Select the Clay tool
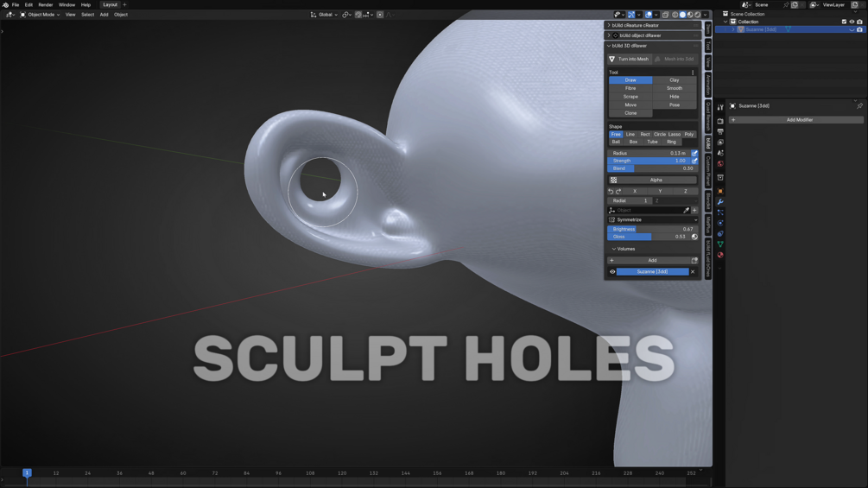 (675, 80)
